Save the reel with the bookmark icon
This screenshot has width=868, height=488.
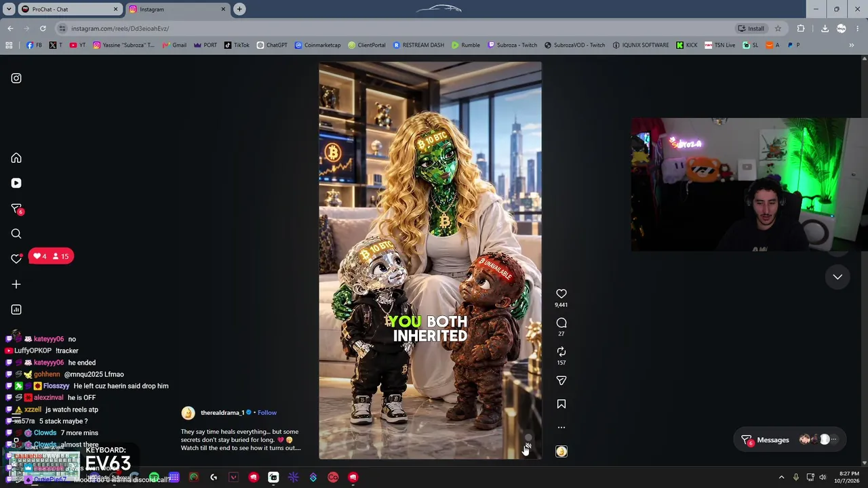561,404
